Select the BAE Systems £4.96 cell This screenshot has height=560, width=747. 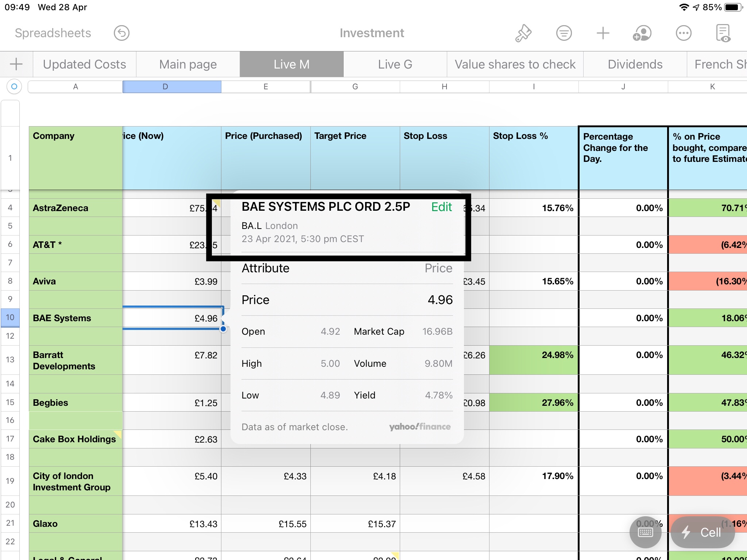171,318
